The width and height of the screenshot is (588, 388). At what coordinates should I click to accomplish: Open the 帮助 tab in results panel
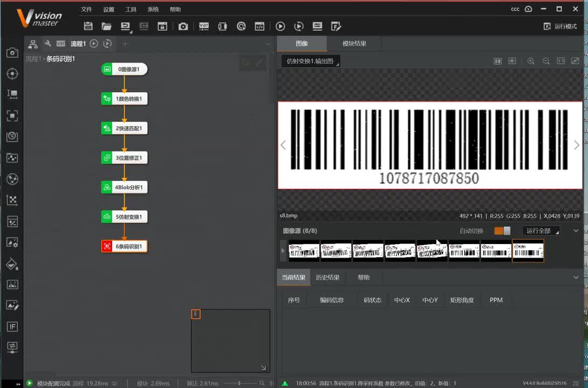point(364,278)
